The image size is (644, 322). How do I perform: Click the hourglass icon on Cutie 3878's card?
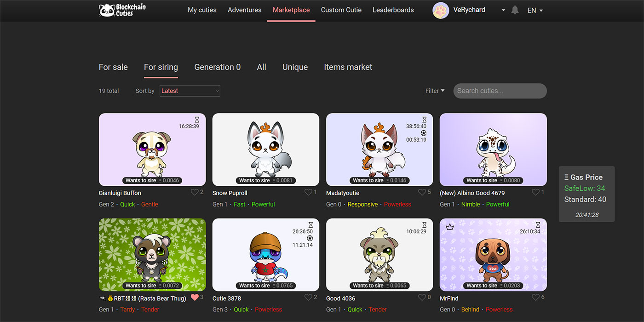310,224
